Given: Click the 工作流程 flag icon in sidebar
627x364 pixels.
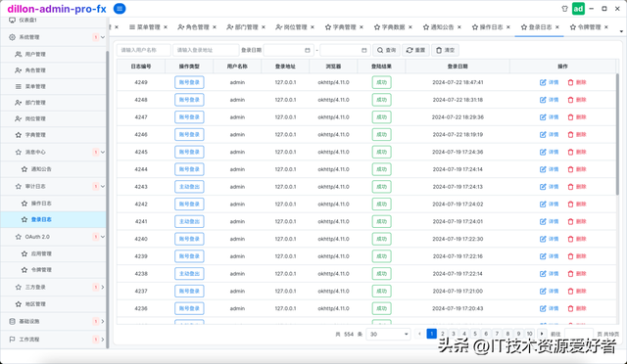Looking at the screenshot, I should pos(12,340).
